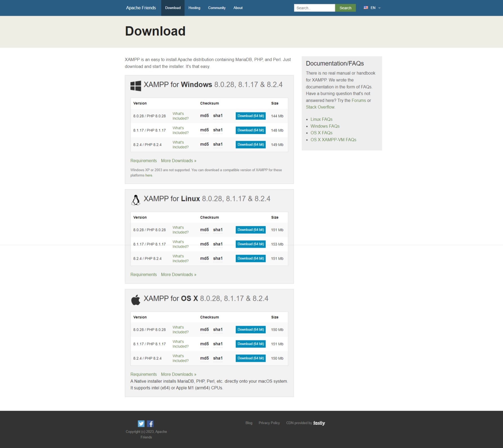503x448 pixels.
Task: Expand More Downloads for Linux
Action: pos(178,274)
